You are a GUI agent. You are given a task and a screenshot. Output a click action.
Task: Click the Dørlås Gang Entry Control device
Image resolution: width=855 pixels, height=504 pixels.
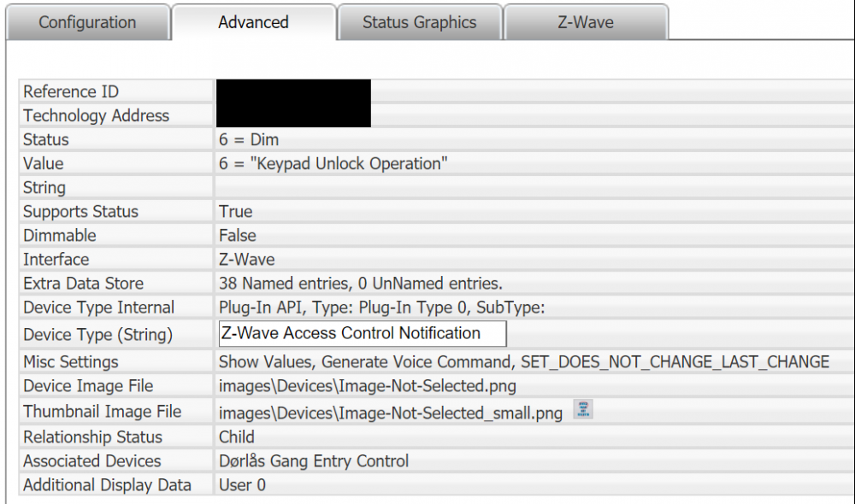pos(314,460)
